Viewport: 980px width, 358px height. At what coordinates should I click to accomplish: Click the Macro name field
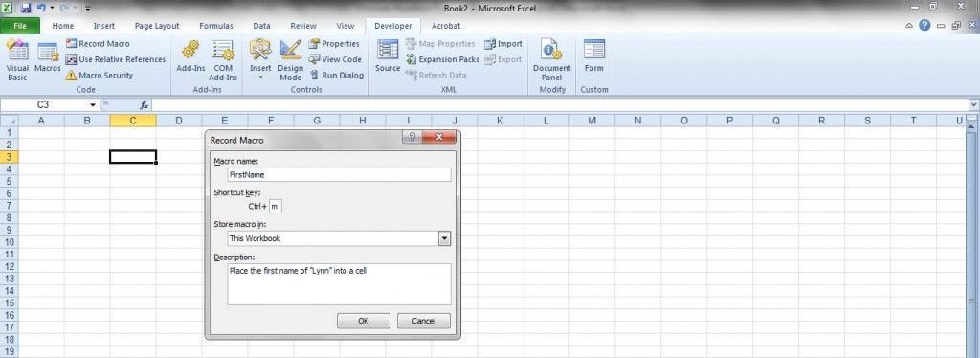pyautogui.click(x=339, y=175)
